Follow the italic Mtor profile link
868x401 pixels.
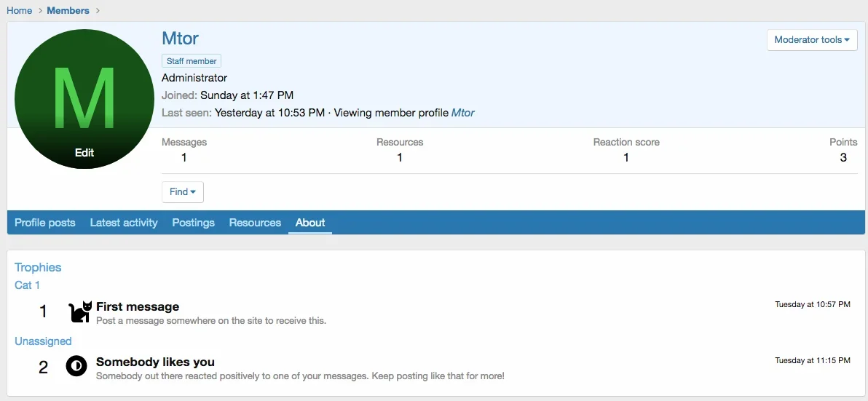(463, 113)
